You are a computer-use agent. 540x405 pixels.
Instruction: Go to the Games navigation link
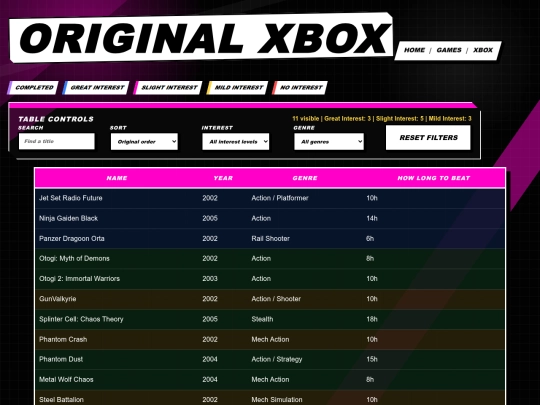click(x=449, y=50)
